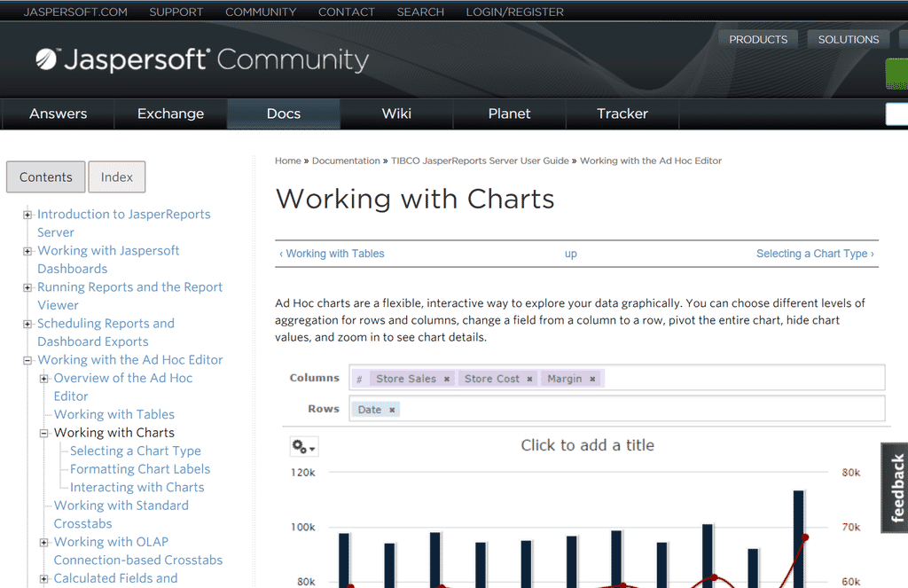Image resolution: width=908 pixels, height=588 pixels.
Task: Open the feedback side tab
Action: point(896,488)
